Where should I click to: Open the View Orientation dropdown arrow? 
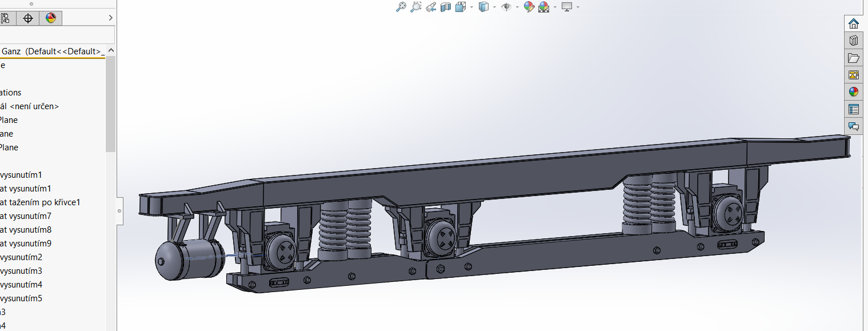tap(471, 7)
